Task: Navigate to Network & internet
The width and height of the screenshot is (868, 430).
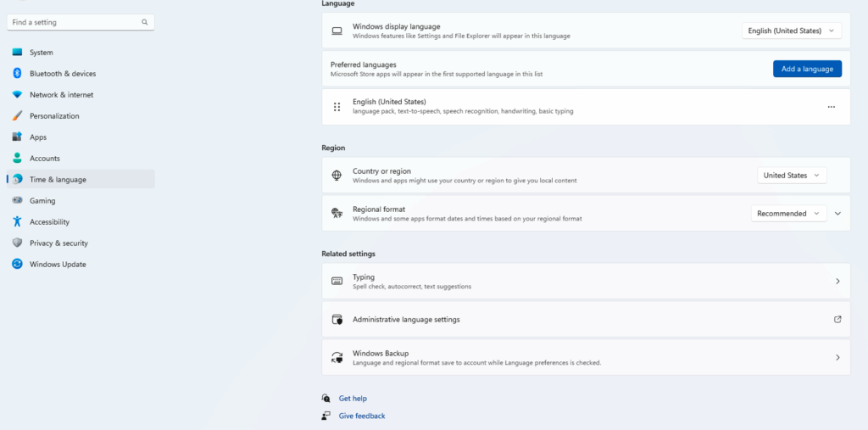Action: tap(81, 95)
